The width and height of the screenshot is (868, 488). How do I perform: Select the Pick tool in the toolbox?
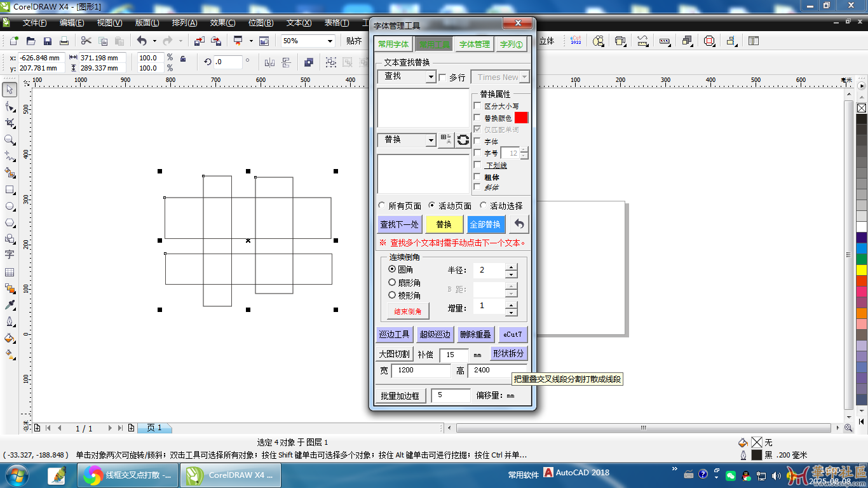pos(10,90)
